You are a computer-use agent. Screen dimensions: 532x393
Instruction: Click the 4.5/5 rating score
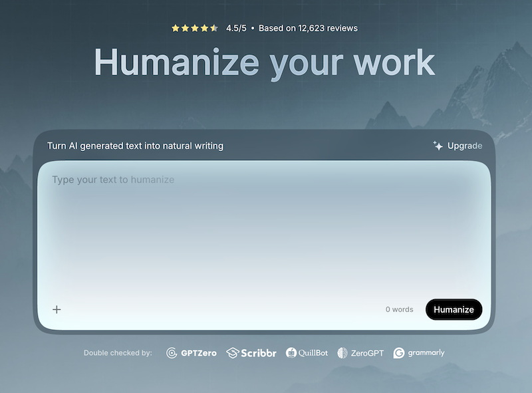(236, 29)
